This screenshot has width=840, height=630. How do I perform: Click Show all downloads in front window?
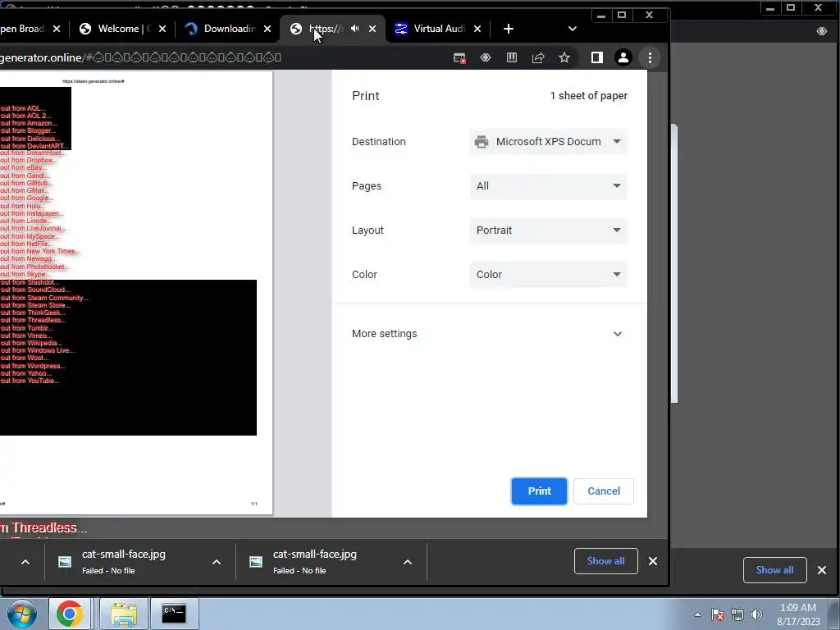[x=605, y=561]
